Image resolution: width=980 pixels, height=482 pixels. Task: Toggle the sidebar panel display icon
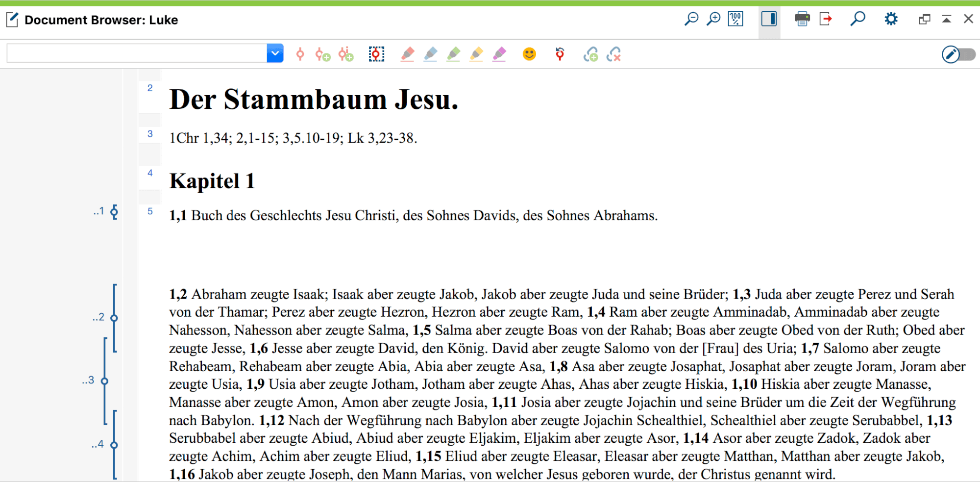click(x=769, y=19)
